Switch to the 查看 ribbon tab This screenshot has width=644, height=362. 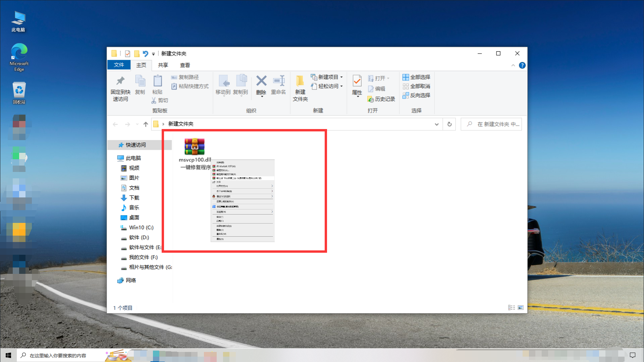coord(185,65)
